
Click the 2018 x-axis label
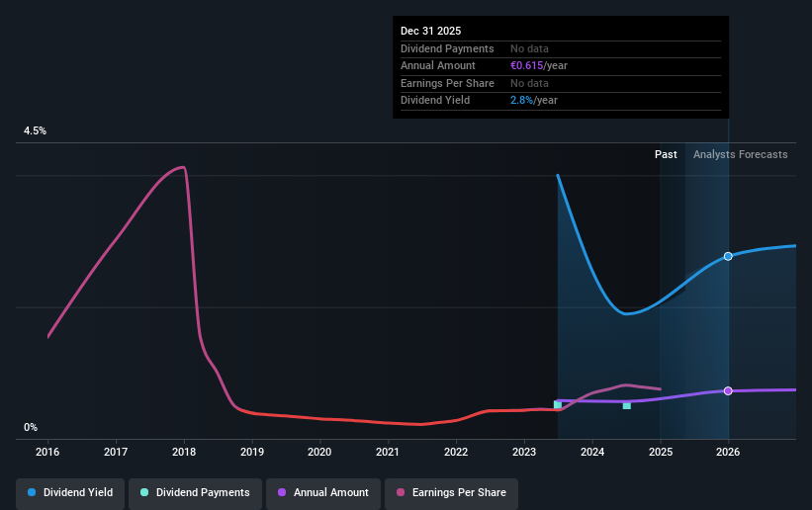184,452
